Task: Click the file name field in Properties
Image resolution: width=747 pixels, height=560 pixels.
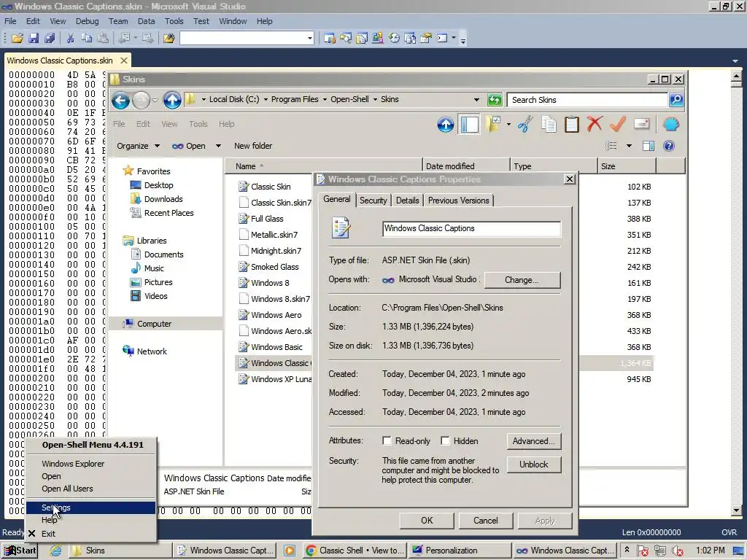Action: click(x=471, y=228)
